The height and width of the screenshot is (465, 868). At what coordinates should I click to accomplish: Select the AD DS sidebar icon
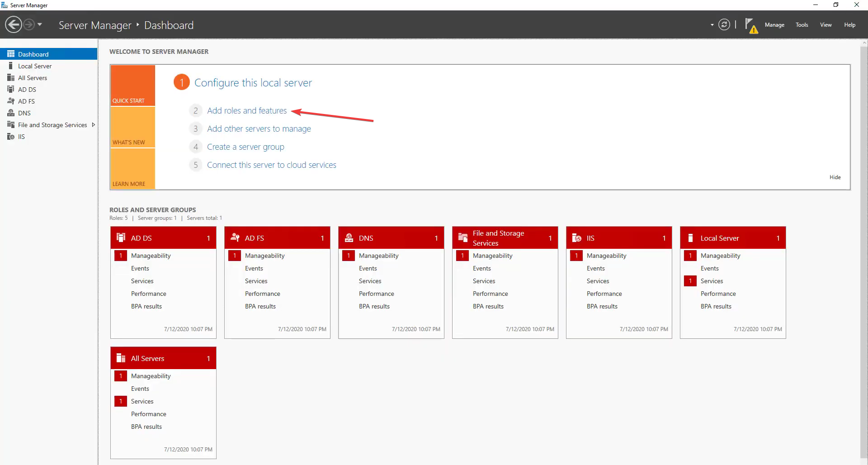[11, 89]
